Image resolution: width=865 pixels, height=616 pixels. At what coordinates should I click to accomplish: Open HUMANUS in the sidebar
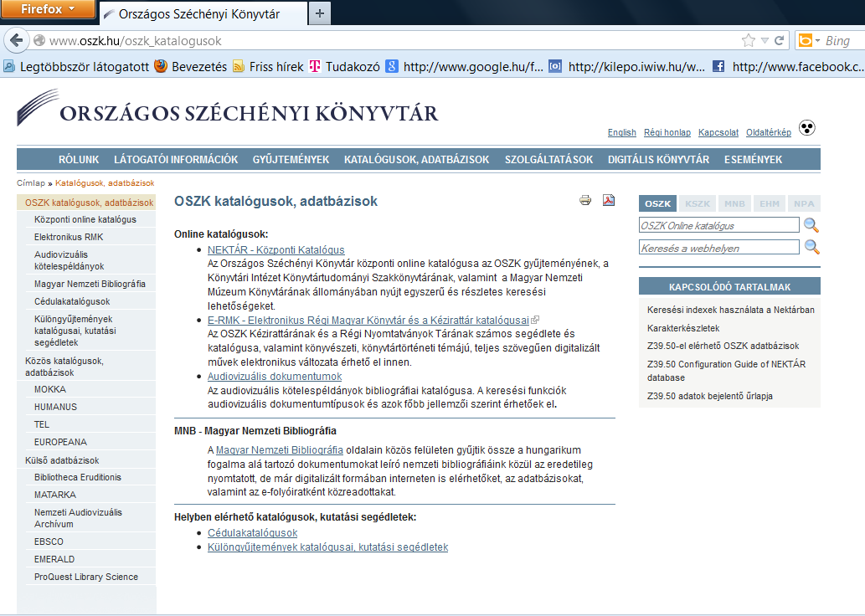click(x=55, y=407)
